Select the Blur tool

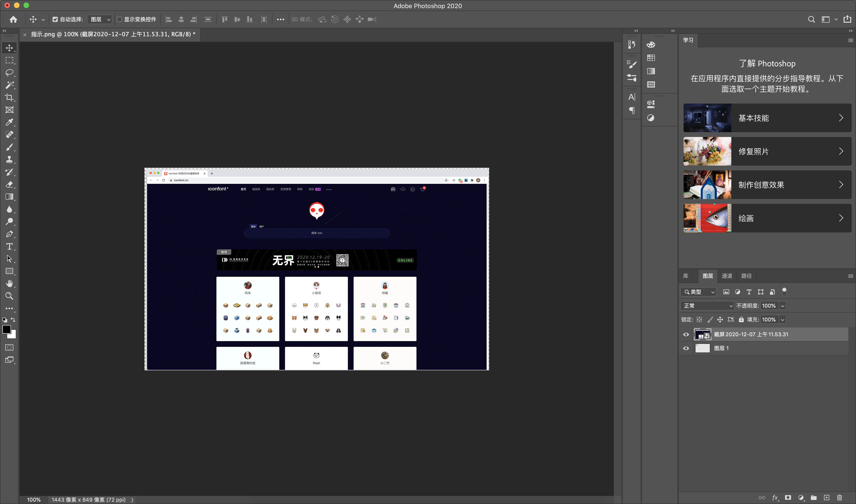coord(10,209)
